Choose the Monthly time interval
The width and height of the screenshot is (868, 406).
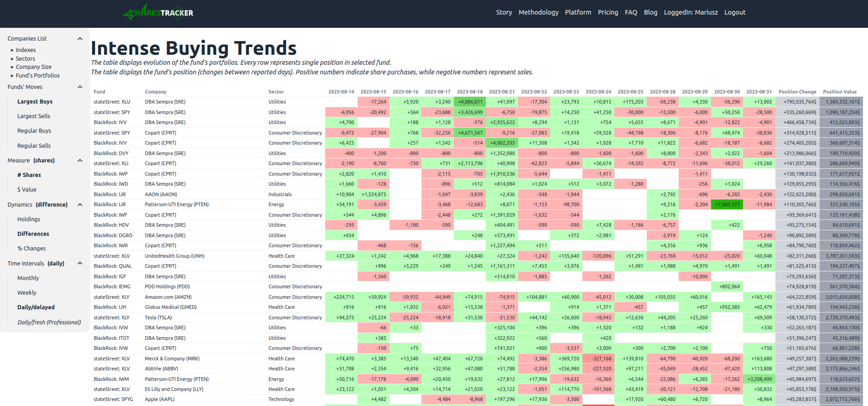[28, 278]
